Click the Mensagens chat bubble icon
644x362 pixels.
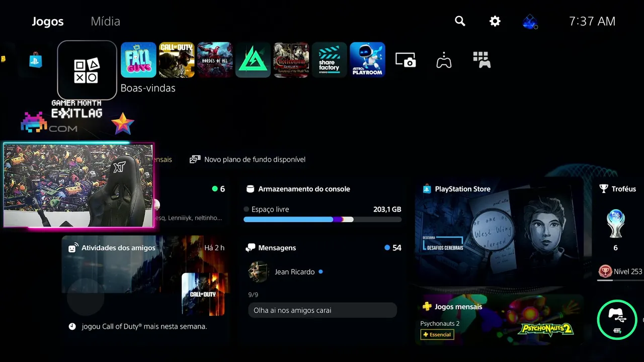[250, 248]
